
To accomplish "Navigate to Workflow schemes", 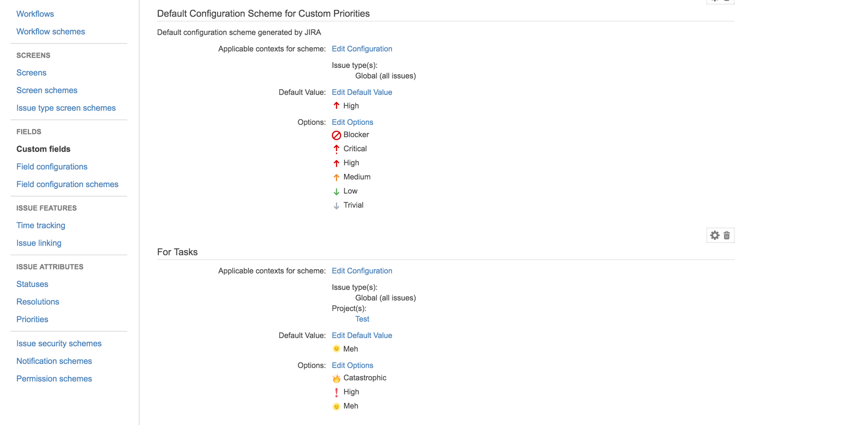I will coord(50,31).
